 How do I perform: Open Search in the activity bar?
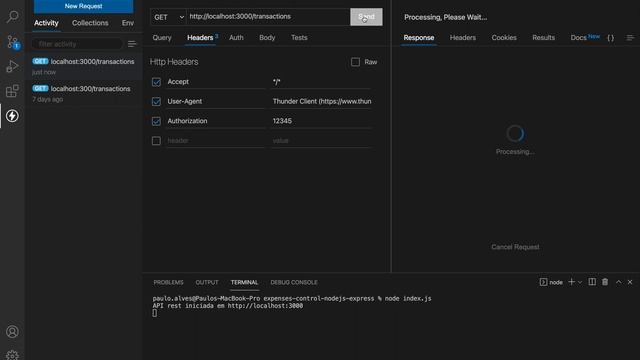12,17
